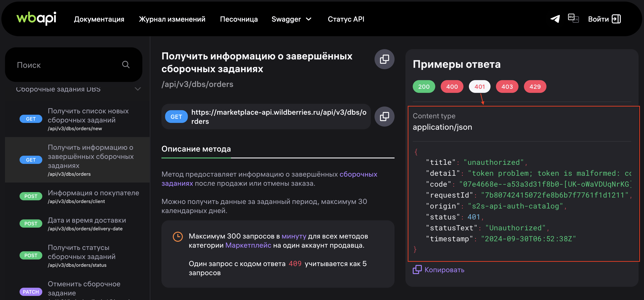Switch language with the RU/EN icon
The height and width of the screenshot is (300, 644).
click(x=573, y=18)
